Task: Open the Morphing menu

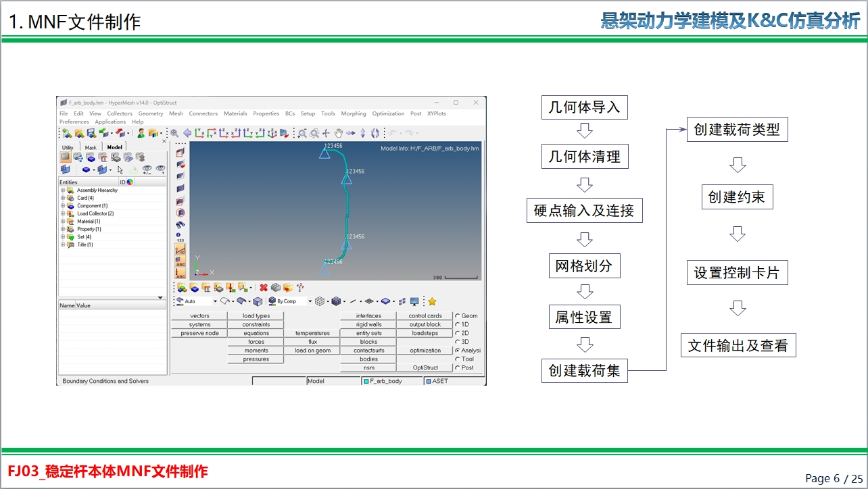Action: 354,113
